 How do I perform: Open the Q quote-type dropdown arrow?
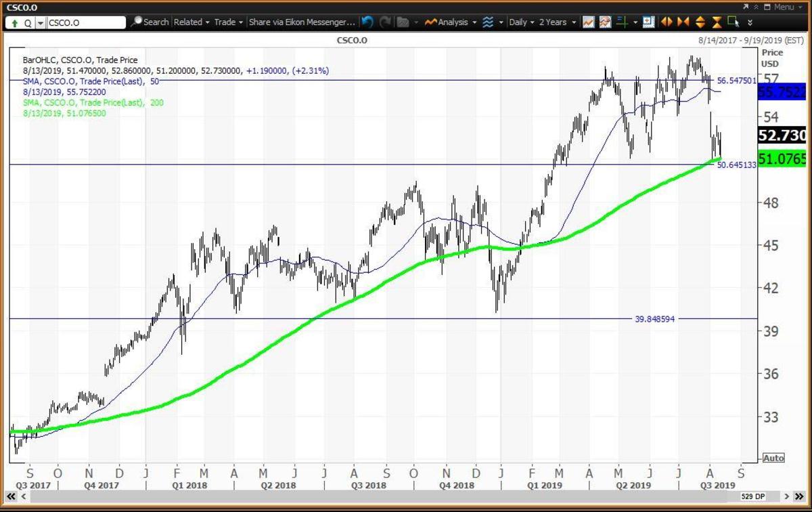(41, 22)
